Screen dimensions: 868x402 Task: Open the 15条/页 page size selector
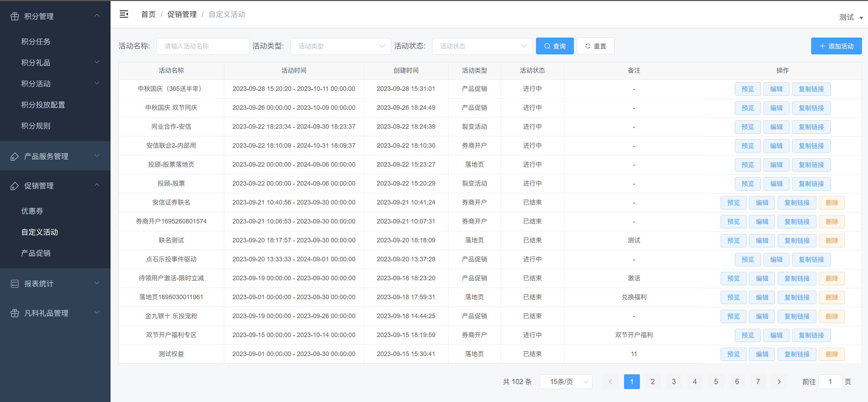(x=566, y=382)
